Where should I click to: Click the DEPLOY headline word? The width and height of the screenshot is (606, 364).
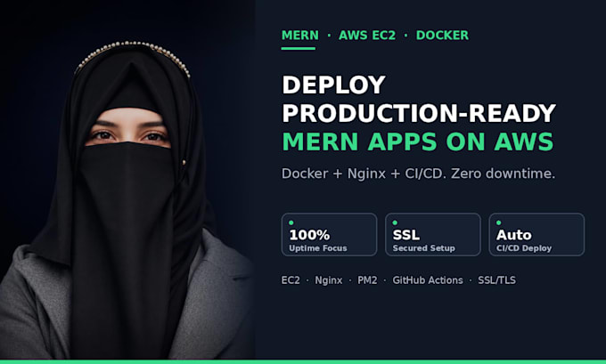[333, 85]
